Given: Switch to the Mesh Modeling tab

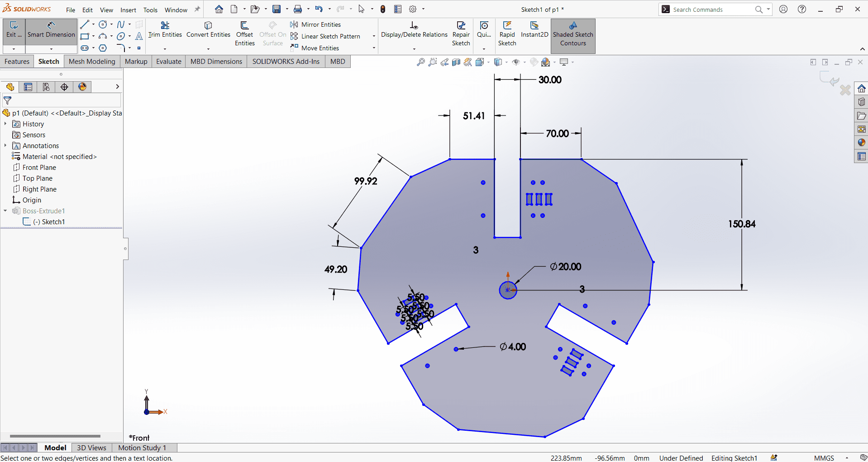Looking at the screenshot, I should pos(92,62).
